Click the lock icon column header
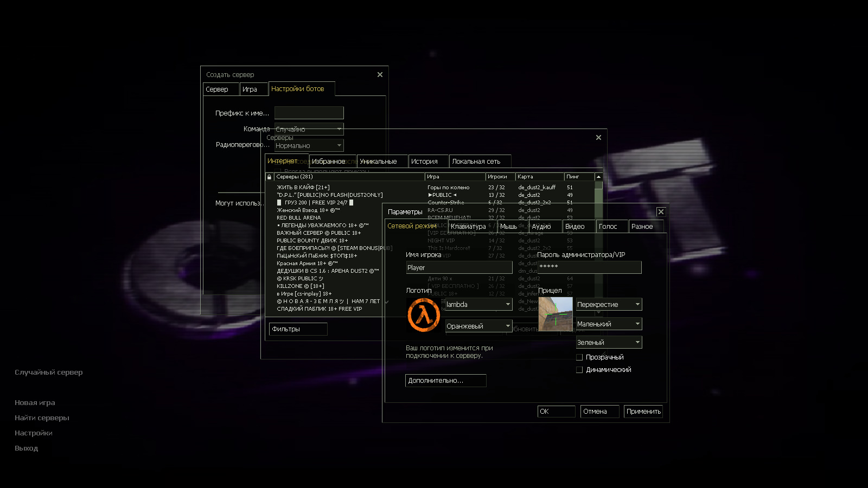Image resolution: width=868 pixels, height=488 pixels. (x=269, y=177)
